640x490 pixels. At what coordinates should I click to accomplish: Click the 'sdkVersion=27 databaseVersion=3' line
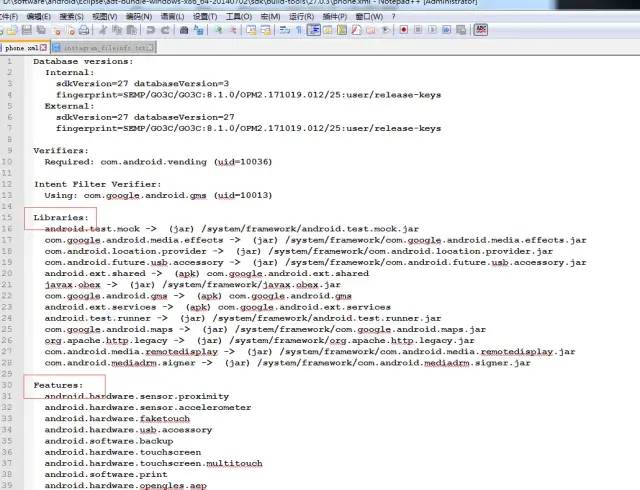pos(142,83)
